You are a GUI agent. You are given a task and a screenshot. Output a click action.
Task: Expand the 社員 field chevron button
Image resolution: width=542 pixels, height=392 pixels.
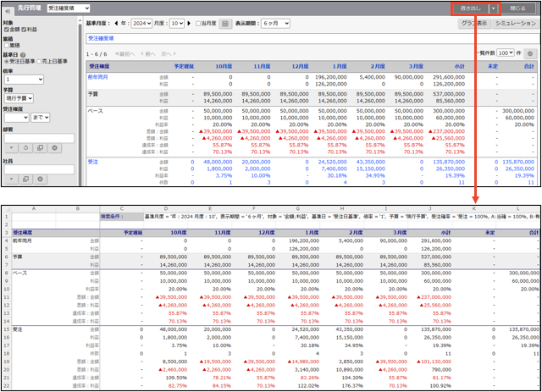point(11,179)
